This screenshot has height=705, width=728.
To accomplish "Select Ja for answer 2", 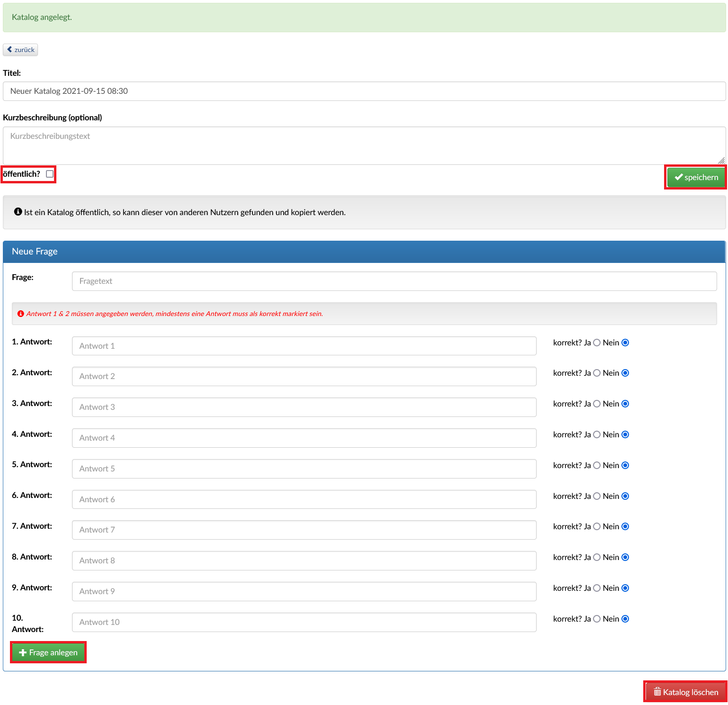I will click(x=597, y=373).
